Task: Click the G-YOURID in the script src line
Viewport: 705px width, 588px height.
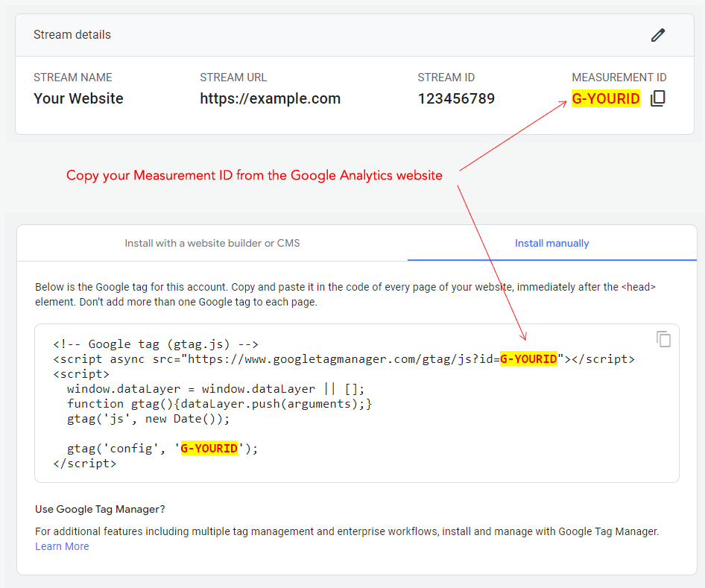Action: (x=528, y=358)
